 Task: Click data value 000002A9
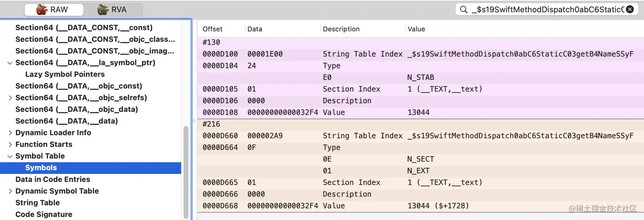pyautogui.click(x=265, y=136)
